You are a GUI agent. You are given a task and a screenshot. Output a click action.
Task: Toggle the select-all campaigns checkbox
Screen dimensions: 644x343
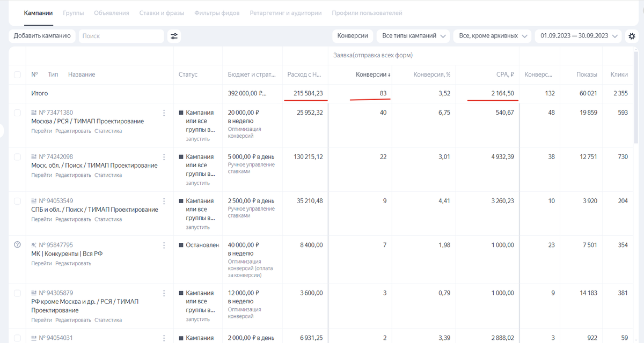[17, 74]
